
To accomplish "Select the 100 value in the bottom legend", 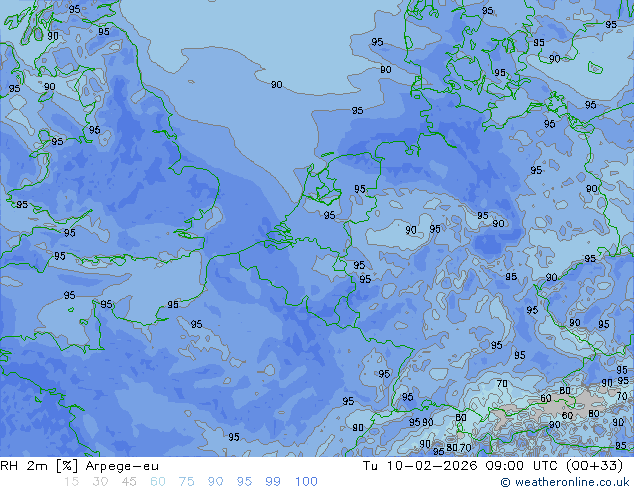I will click(x=306, y=482).
